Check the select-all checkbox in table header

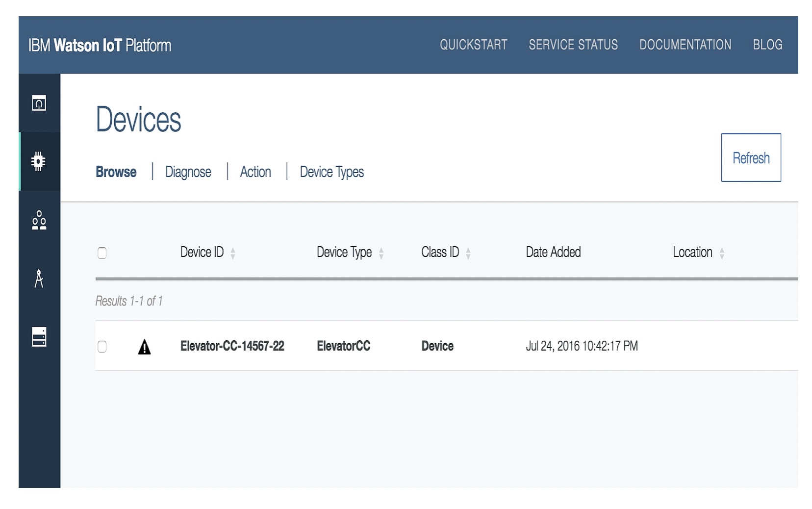(x=102, y=252)
